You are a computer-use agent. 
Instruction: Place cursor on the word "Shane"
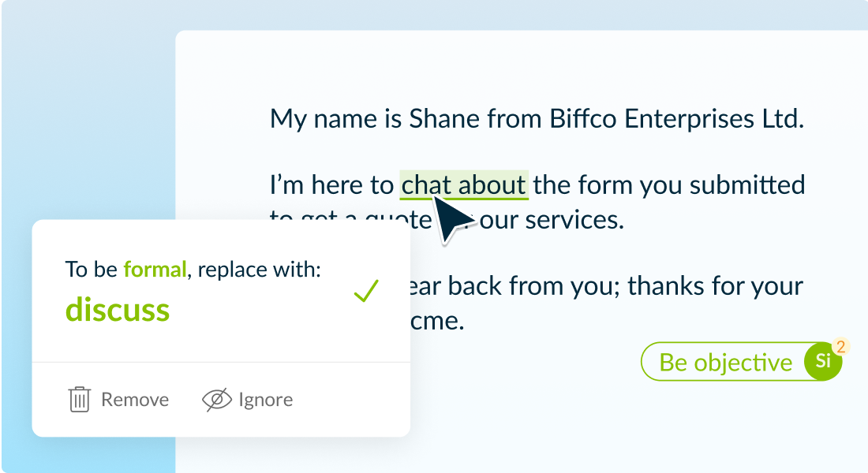444,119
